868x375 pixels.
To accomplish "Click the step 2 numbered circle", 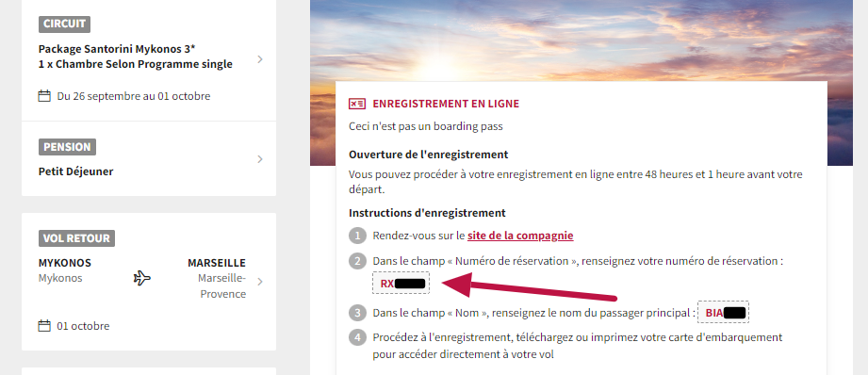I will [x=357, y=261].
